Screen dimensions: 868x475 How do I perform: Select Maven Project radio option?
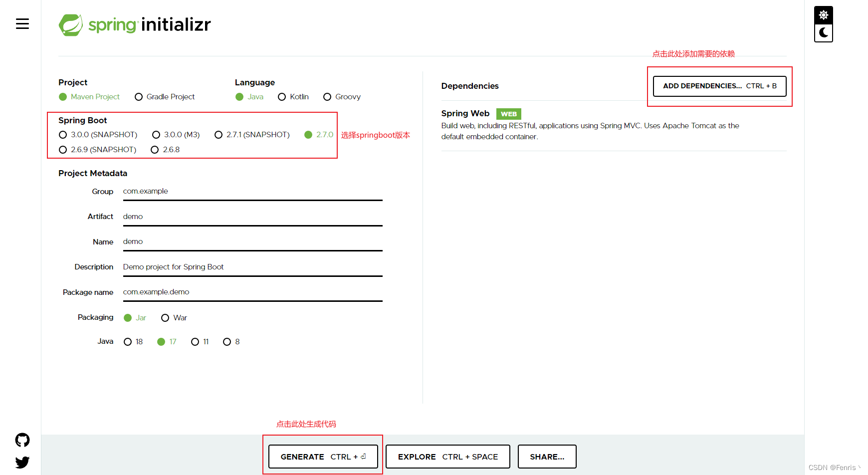(89, 97)
